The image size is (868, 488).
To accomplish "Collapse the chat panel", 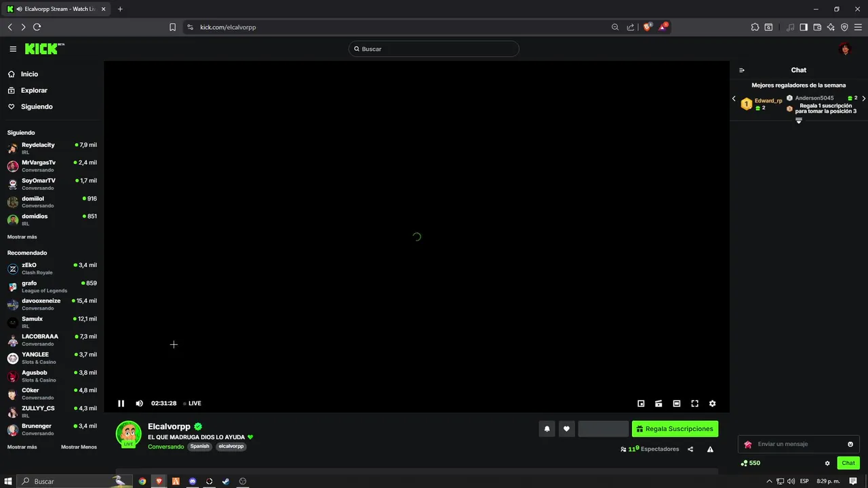I will coord(742,70).
